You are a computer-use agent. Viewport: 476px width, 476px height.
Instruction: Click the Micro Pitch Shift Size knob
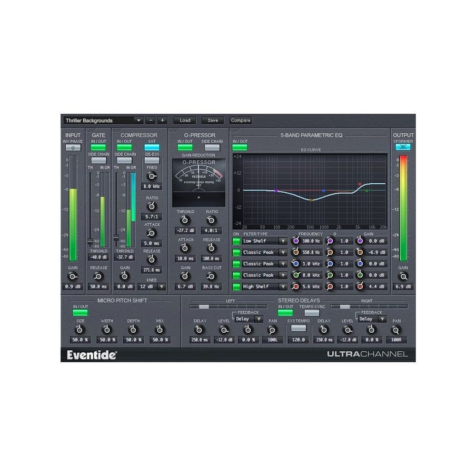point(80,329)
